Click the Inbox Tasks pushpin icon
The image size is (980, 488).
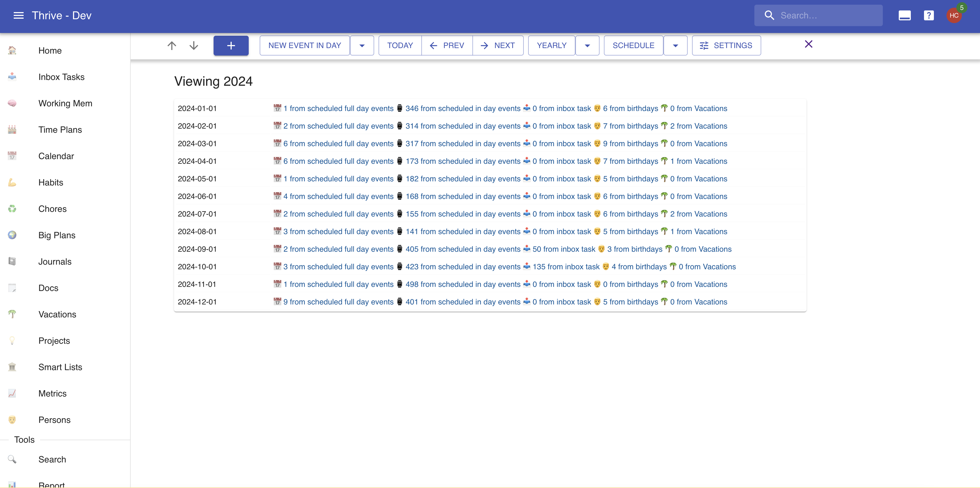[x=12, y=76]
